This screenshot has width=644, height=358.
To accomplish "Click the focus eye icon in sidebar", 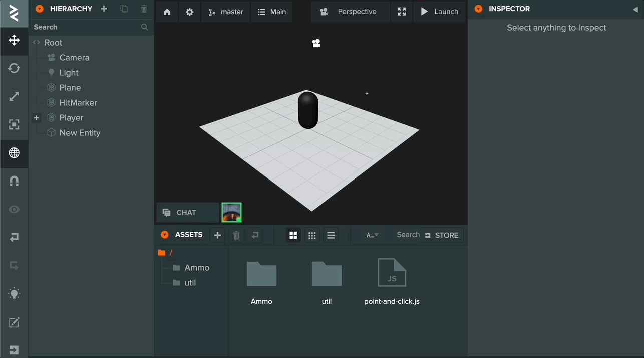I will tap(14, 209).
